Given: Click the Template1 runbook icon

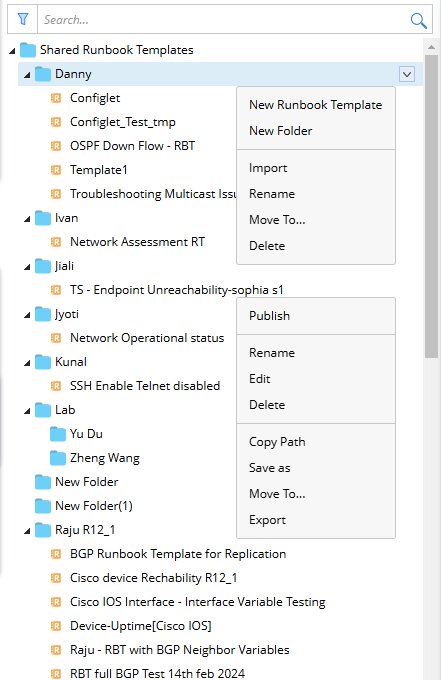Looking at the screenshot, I should 56,170.
